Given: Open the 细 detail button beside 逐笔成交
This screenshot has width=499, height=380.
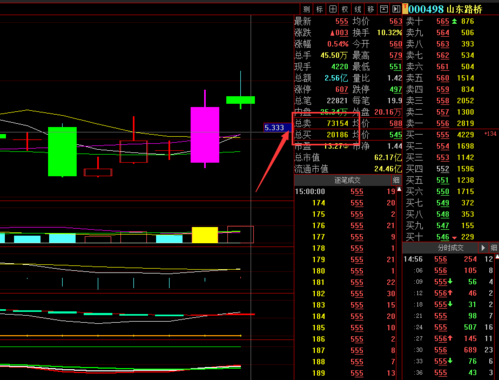Looking at the screenshot, I should pos(396,180).
